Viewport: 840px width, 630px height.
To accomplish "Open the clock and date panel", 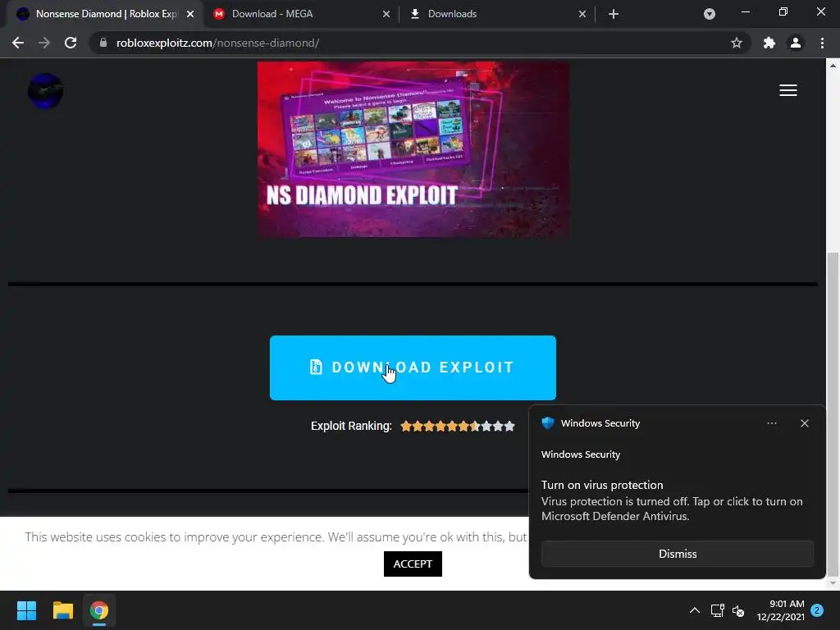I will coord(781,610).
